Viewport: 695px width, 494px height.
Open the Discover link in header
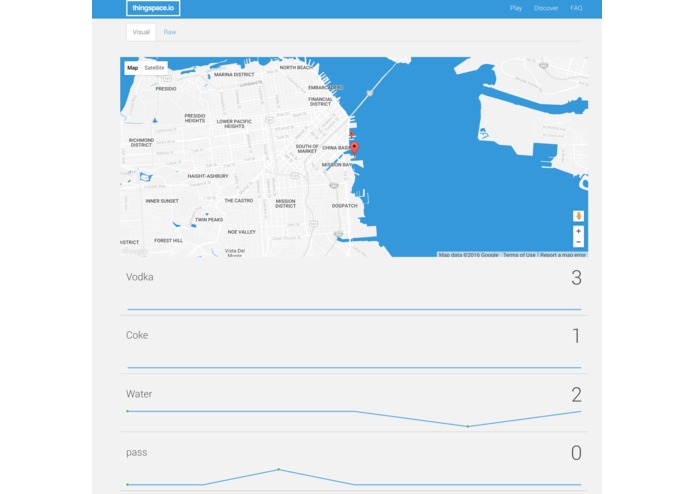[x=546, y=8]
